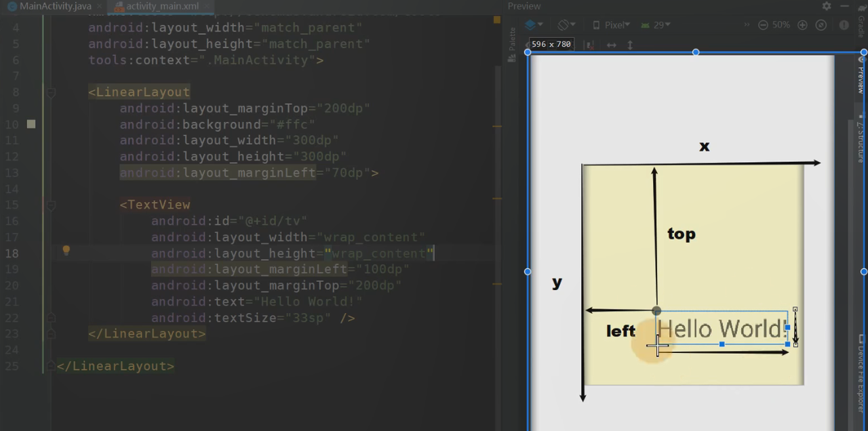Show the warnings and errors icon
This screenshot has height=431, width=868.
844,24
